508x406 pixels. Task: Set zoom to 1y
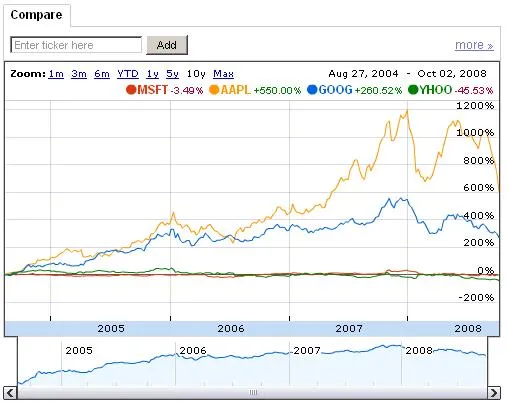152,74
